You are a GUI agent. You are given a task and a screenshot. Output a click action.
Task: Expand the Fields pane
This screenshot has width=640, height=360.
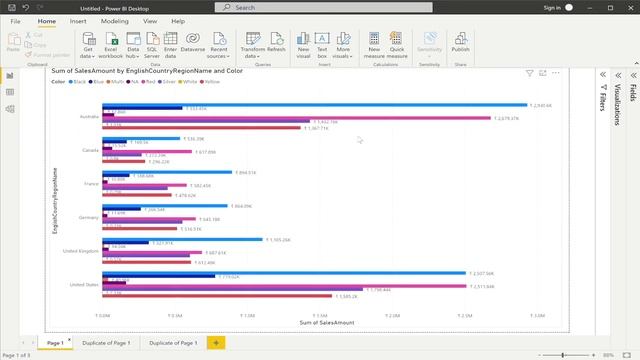pos(633,76)
